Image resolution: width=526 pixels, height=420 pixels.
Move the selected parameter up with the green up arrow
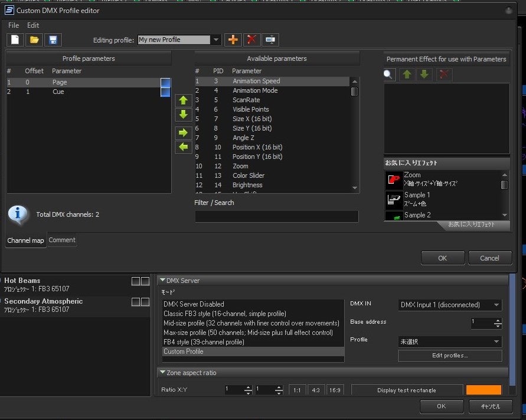[183, 100]
